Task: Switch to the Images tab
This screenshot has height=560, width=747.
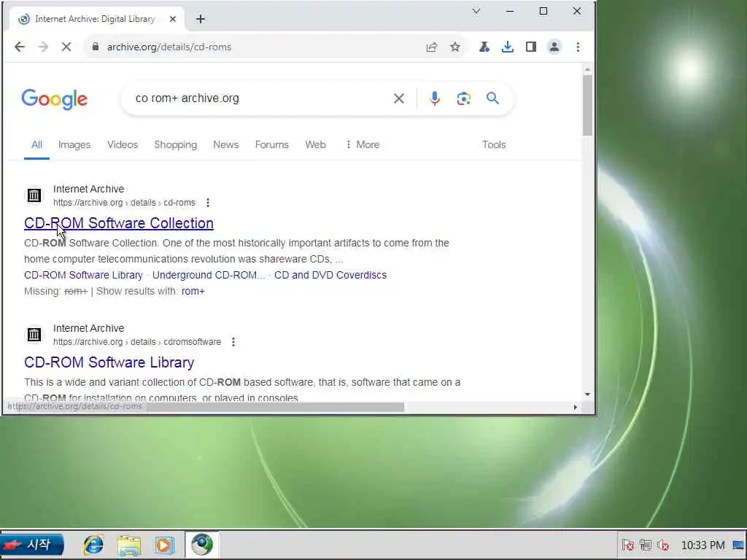Action: tap(74, 145)
